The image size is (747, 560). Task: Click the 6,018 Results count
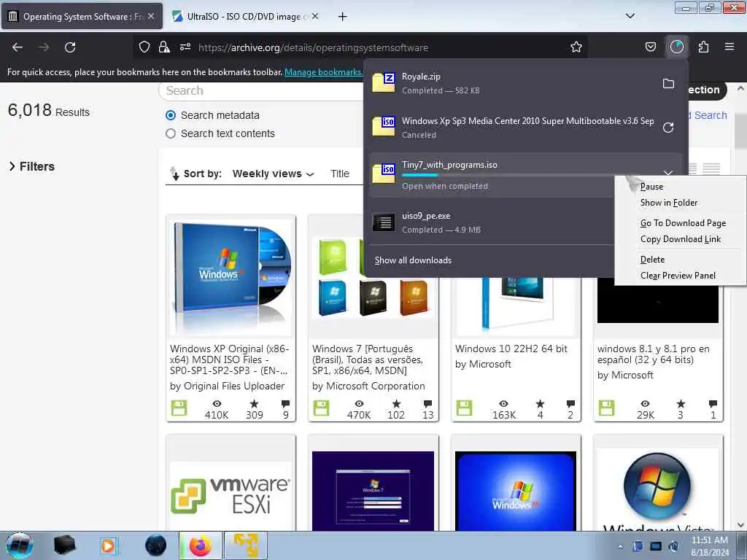point(49,111)
